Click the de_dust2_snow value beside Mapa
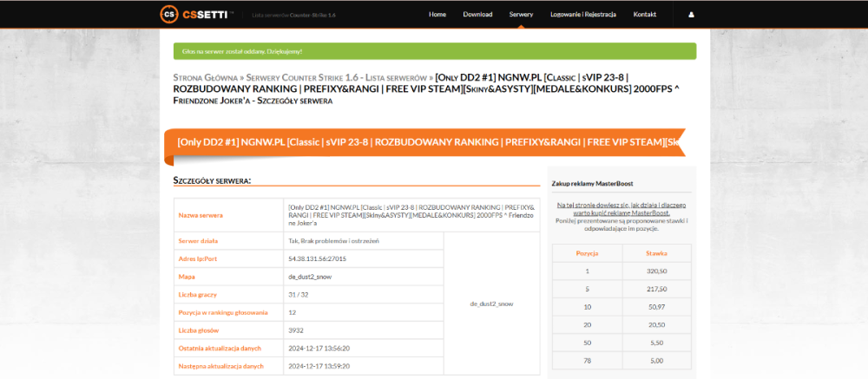 [x=310, y=277]
